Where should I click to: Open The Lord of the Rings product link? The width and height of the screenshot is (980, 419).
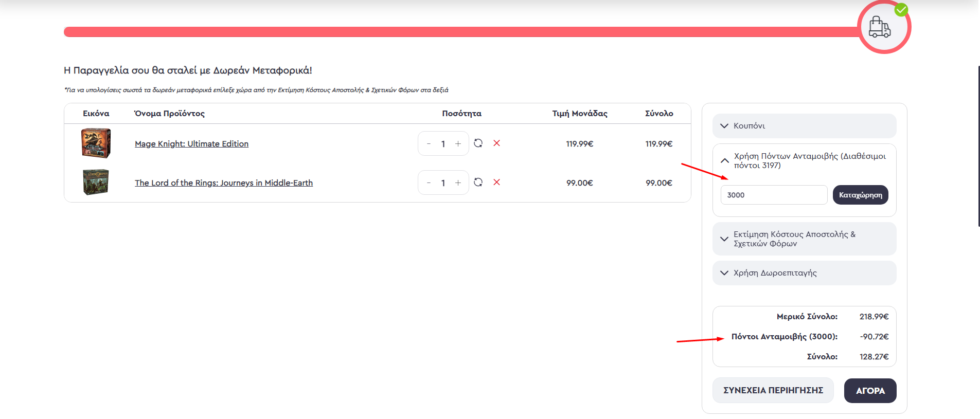[x=223, y=183]
